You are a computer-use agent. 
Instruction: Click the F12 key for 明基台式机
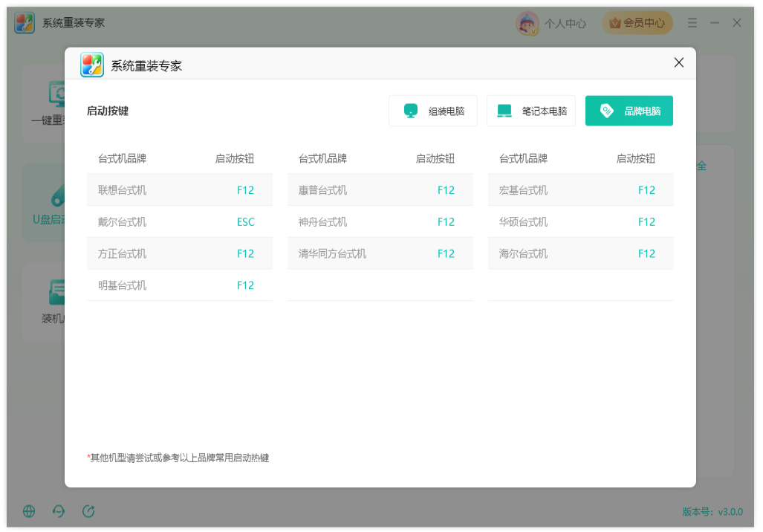coord(246,285)
